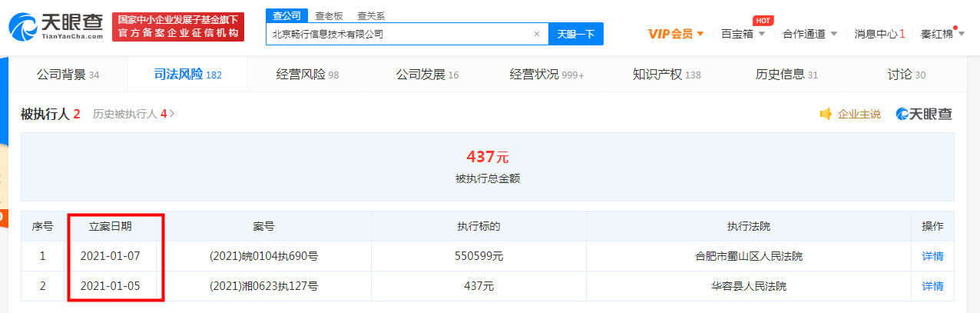Click the 执行标的 column header

(478, 226)
